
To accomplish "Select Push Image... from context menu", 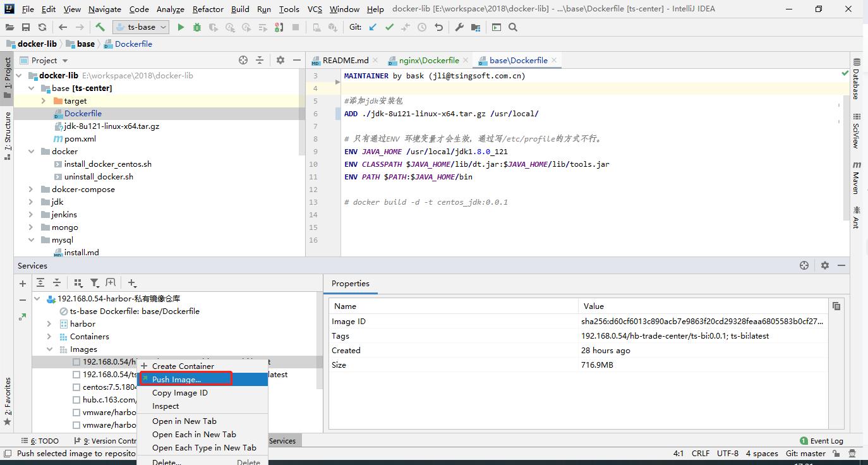I will [x=176, y=379].
